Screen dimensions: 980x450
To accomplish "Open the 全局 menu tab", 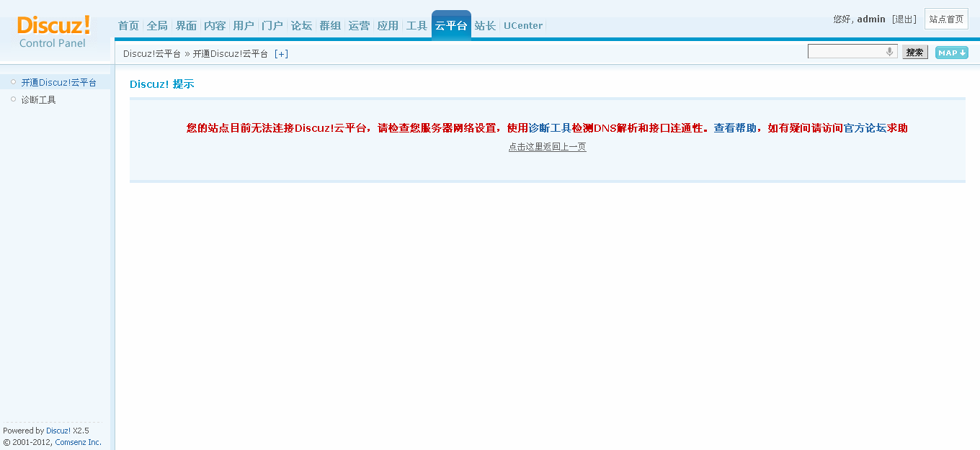I will pyautogui.click(x=157, y=26).
